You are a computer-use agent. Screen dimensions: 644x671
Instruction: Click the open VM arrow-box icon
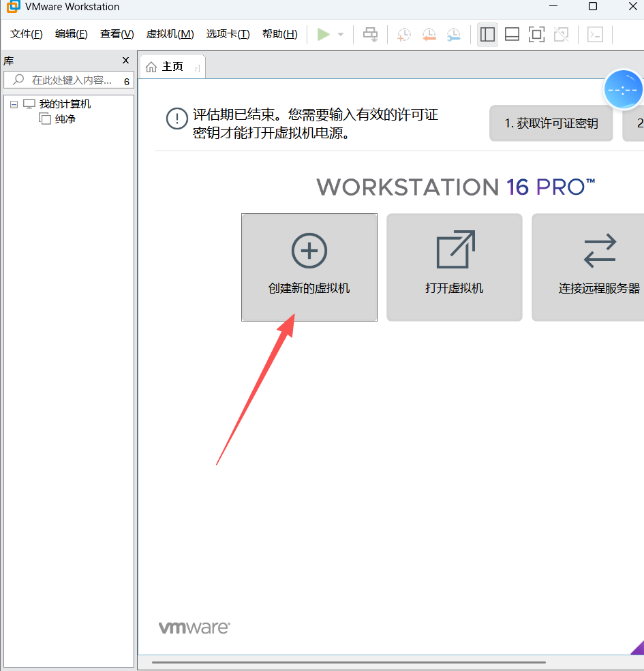point(456,249)
